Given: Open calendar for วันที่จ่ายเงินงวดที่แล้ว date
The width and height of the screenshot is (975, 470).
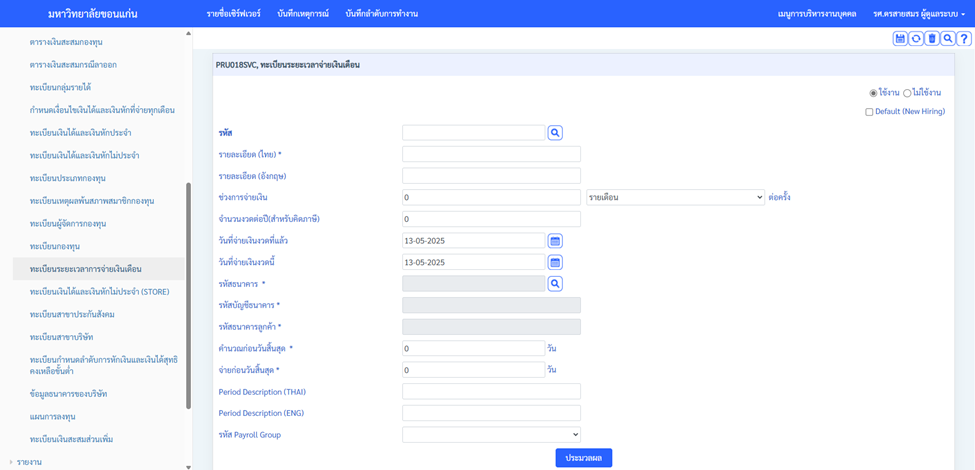Looking at the screenshot, I should tap(555, 241).
